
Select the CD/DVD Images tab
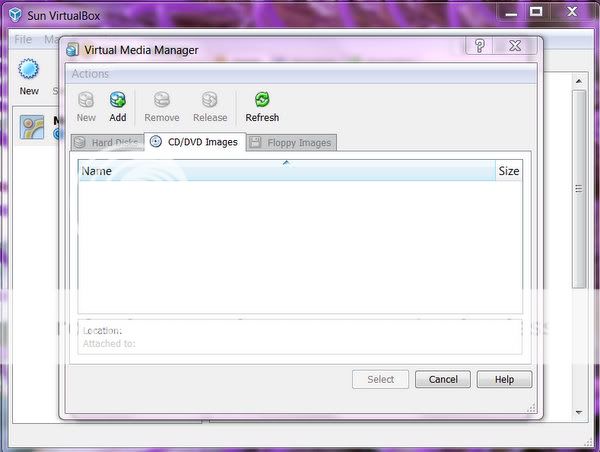pos(195,142)
